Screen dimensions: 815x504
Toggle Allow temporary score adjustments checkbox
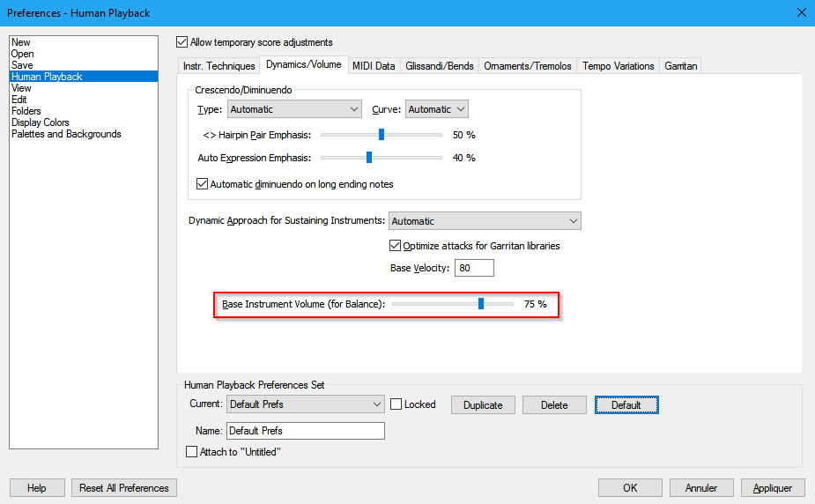182,42
